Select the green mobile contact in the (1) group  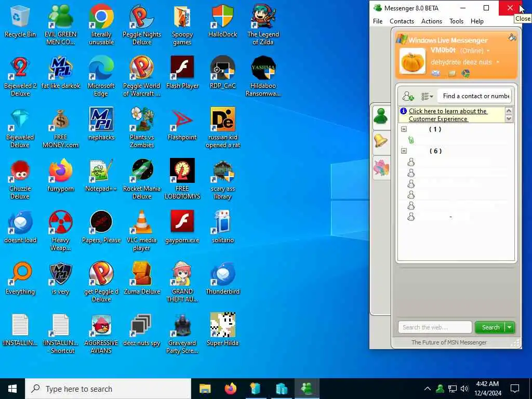click(411, 140)
